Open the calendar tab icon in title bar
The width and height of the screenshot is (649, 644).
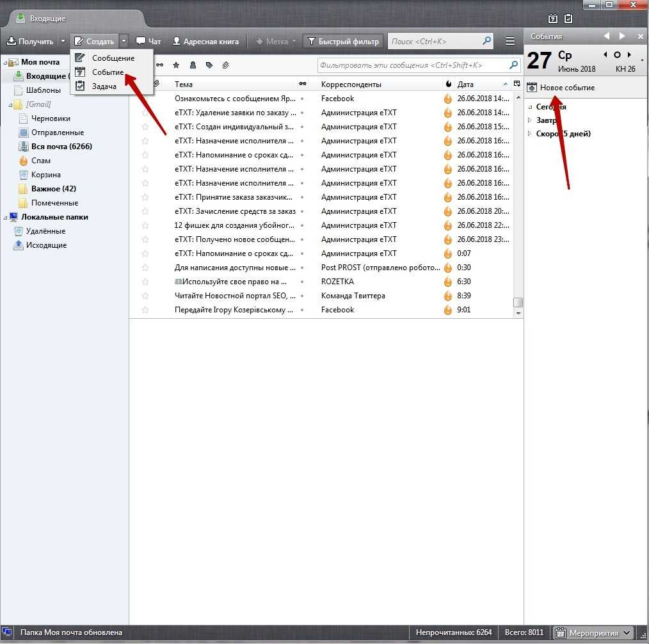click(553, 19)
